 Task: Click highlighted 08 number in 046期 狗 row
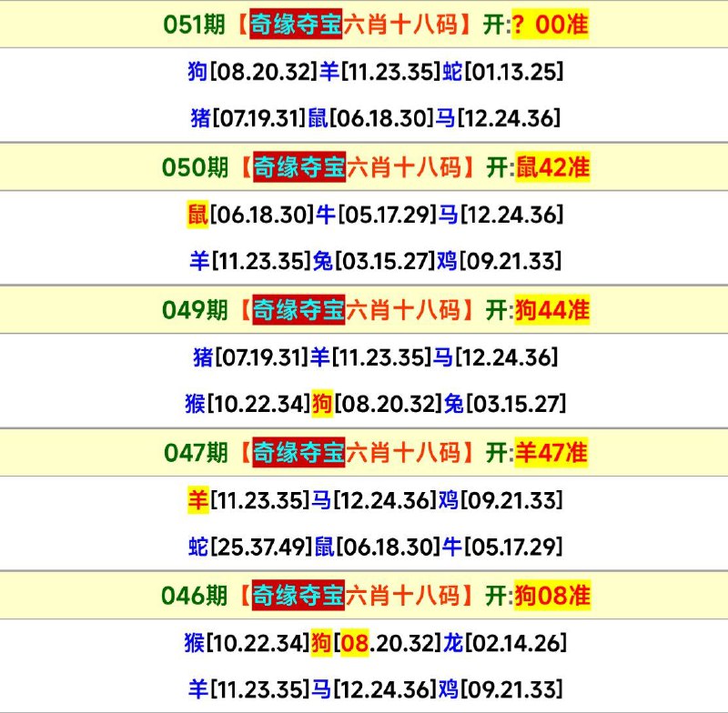click(355, 643)
